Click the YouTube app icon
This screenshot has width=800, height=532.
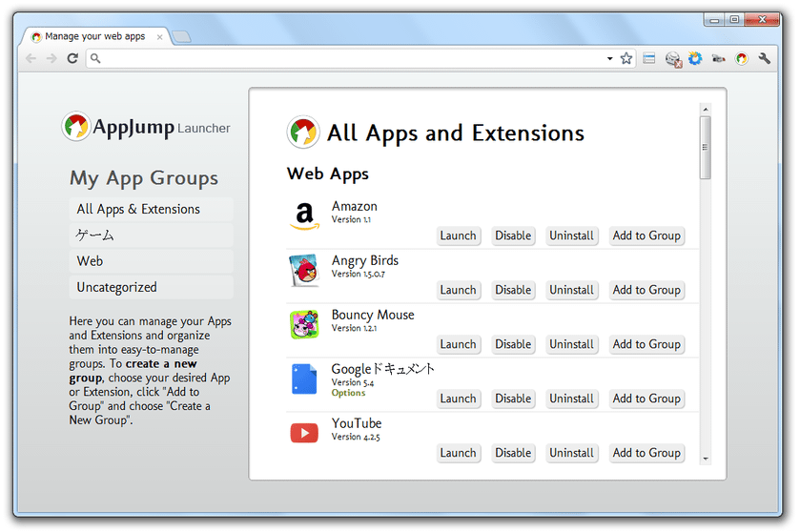click(x=304, y=433)
